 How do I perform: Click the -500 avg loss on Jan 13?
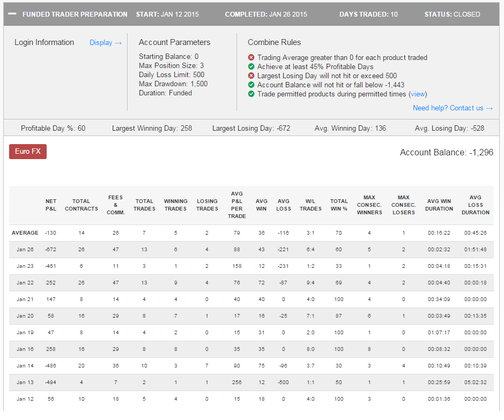(283, 382)
